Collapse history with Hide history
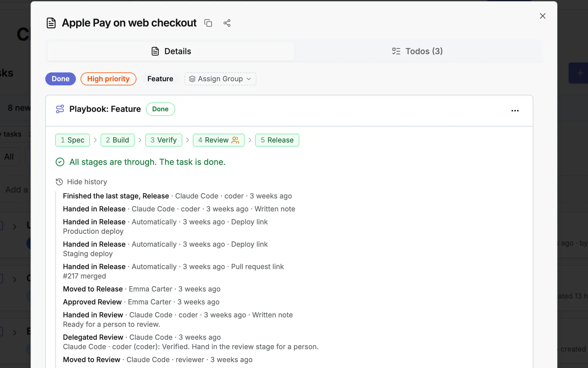 (x=81, y=182)
